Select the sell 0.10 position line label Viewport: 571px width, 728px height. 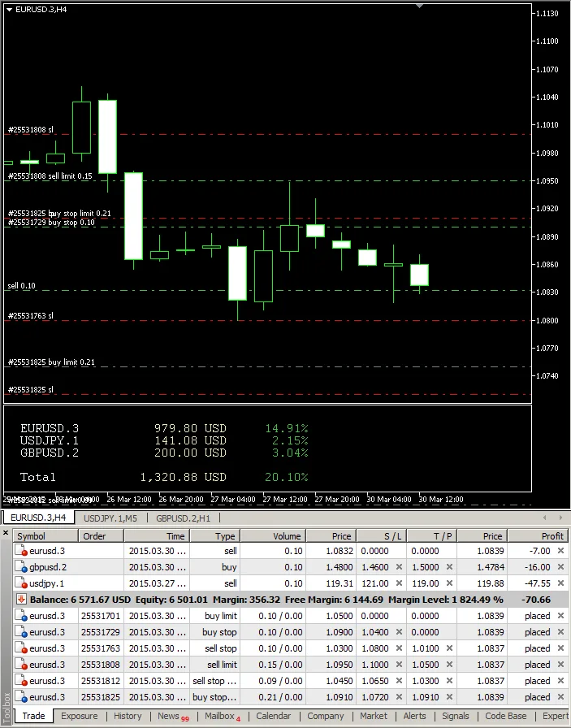[x=21, y=285]
